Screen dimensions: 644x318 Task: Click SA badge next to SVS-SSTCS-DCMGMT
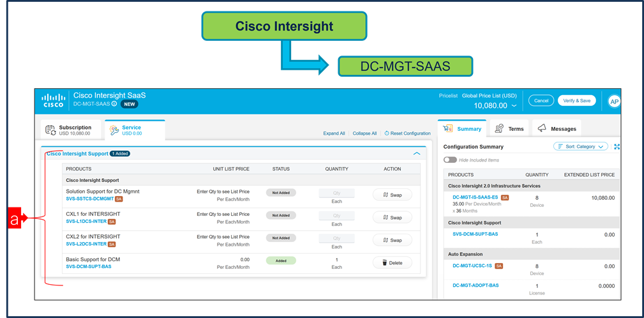[x=119, y=199]
